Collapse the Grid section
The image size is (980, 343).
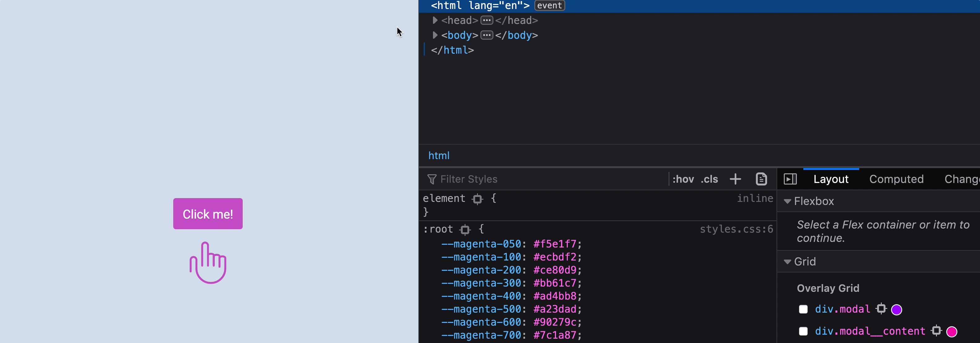point(788,261)
